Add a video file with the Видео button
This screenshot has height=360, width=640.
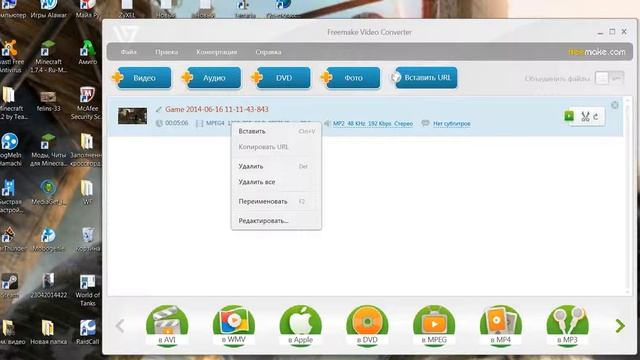142,78
